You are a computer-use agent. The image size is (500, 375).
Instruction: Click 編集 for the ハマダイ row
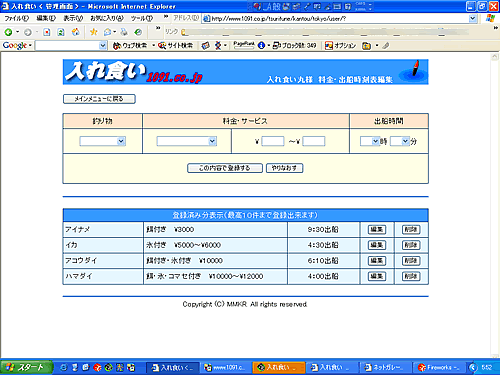(377, 276)
